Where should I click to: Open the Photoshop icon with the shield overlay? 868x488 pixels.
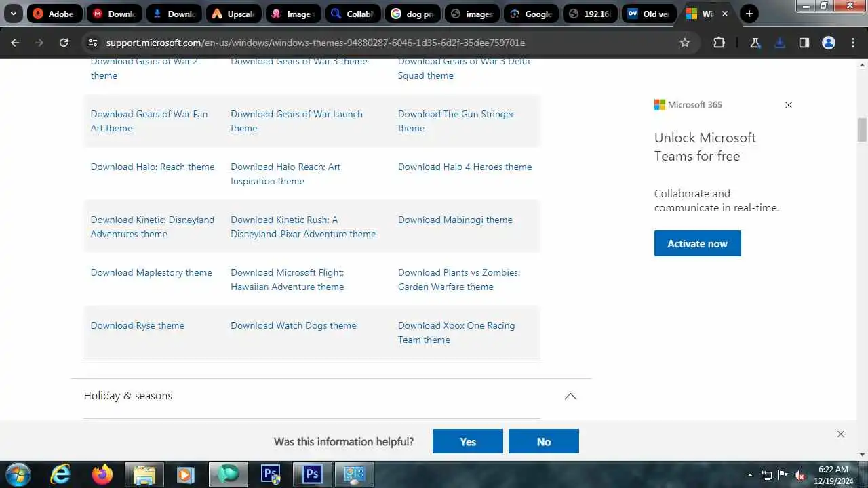tap(271, 474)
